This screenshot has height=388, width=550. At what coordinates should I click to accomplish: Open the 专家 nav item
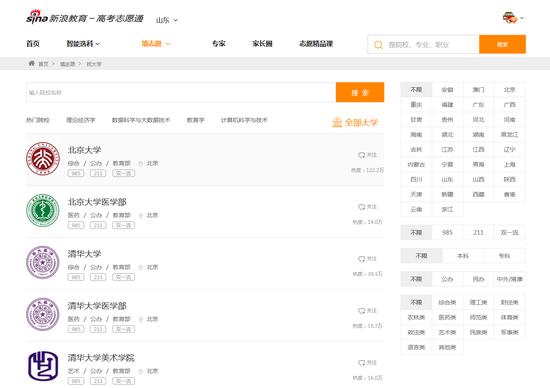tap(219, 44)
